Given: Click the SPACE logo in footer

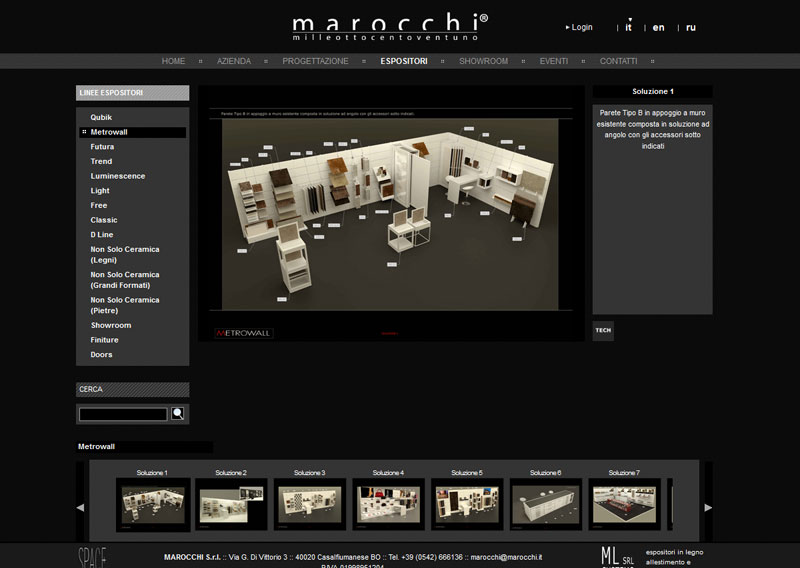Looking at the screenshot, I should pyautogui.click(x=92, y=557).
